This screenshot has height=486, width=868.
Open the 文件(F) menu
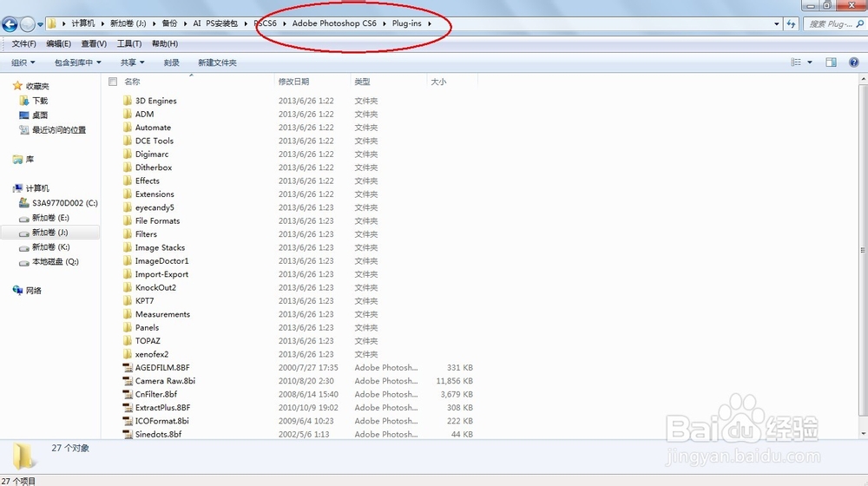coord(23,43)
